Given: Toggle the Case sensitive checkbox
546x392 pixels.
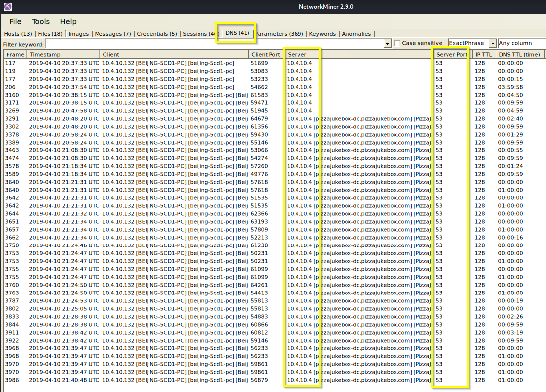Looking at the screenshot, I should click(397, 44).
